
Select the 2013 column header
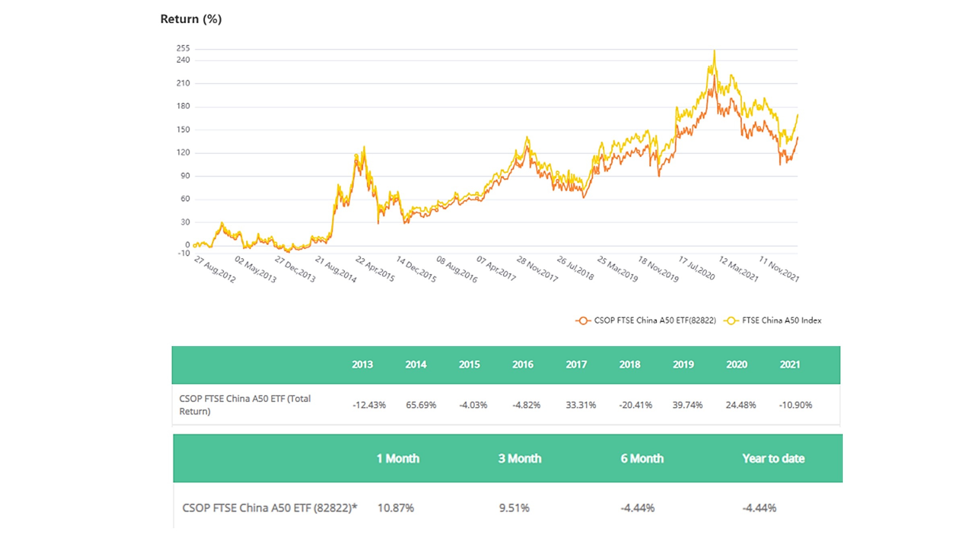[x=362, y=365]
